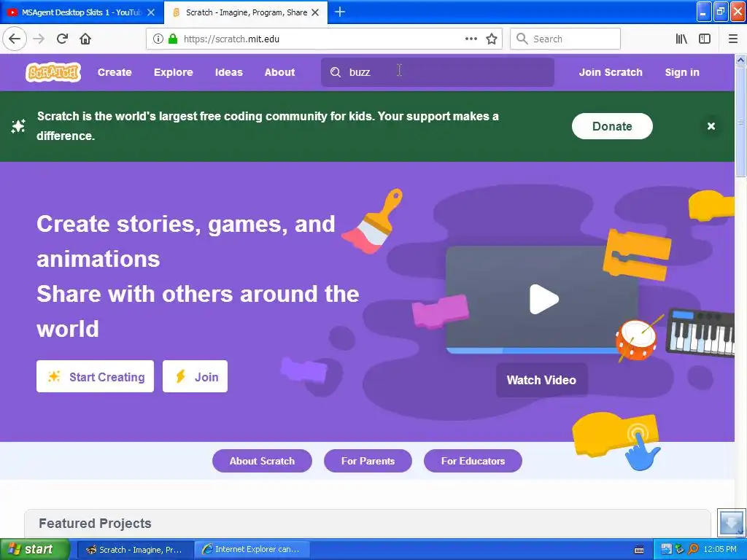Image resolution: width=747 pixels, height=560 pixels.
Task: Switch to the Scratch taskbar button
Action: pos(135,550)
